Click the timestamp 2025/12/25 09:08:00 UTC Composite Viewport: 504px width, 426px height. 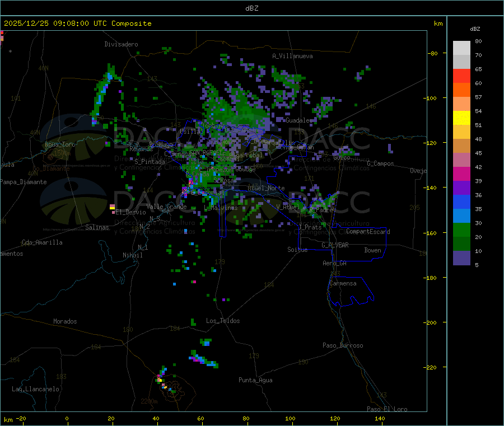tap(77, 24)
